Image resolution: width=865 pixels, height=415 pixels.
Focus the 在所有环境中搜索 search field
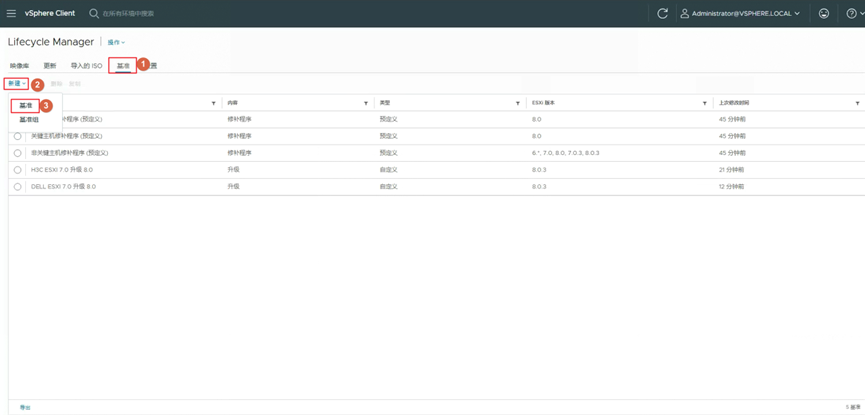128,13
